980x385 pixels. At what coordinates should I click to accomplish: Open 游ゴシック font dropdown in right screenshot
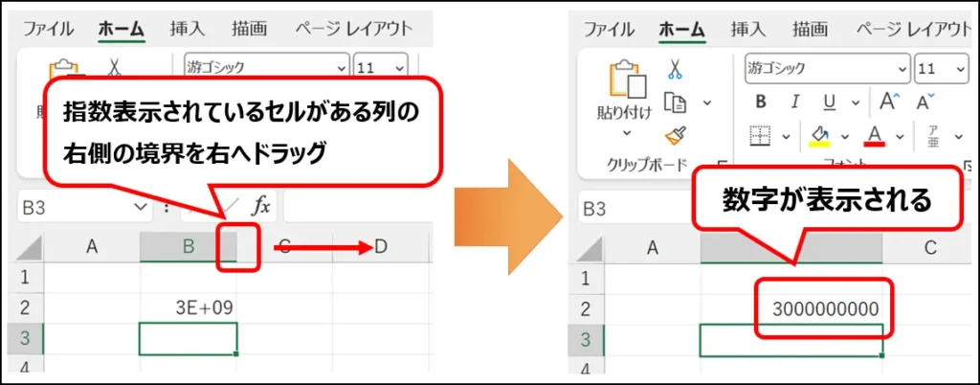(902, 68)
